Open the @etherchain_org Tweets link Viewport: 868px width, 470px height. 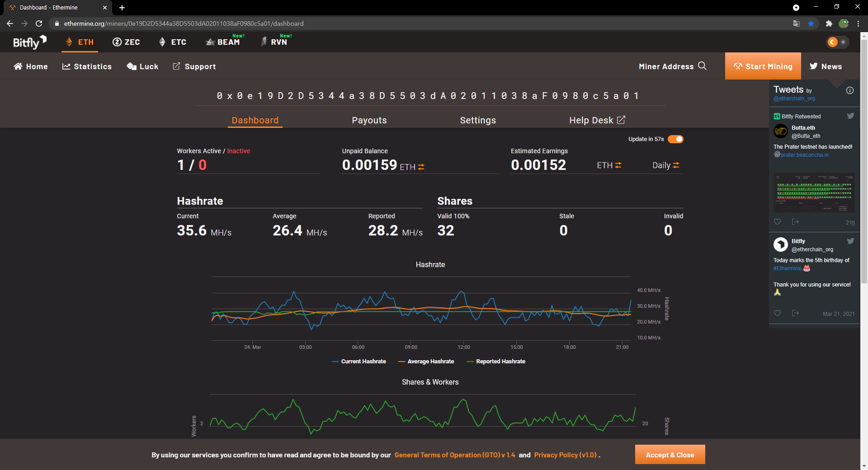pos(794,99)
